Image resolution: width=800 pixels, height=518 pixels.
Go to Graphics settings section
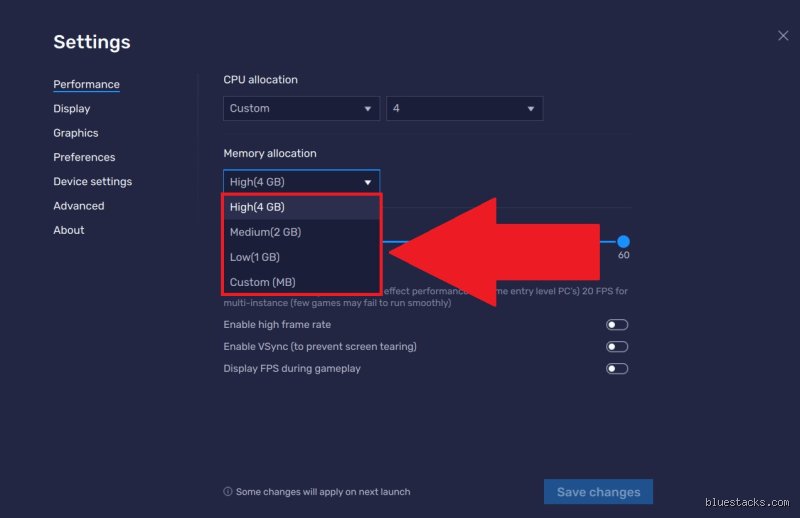tap(76, 133)
